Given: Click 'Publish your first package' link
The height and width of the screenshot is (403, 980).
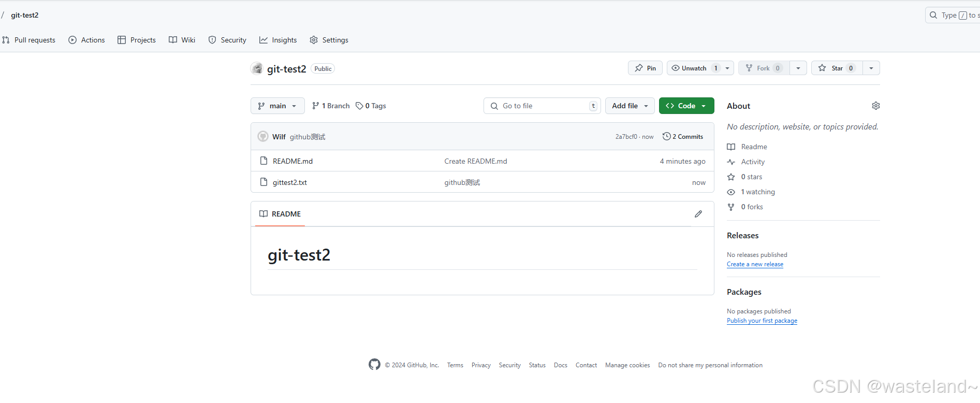Looking at the screenshot, I should click(x=762, y=321).
